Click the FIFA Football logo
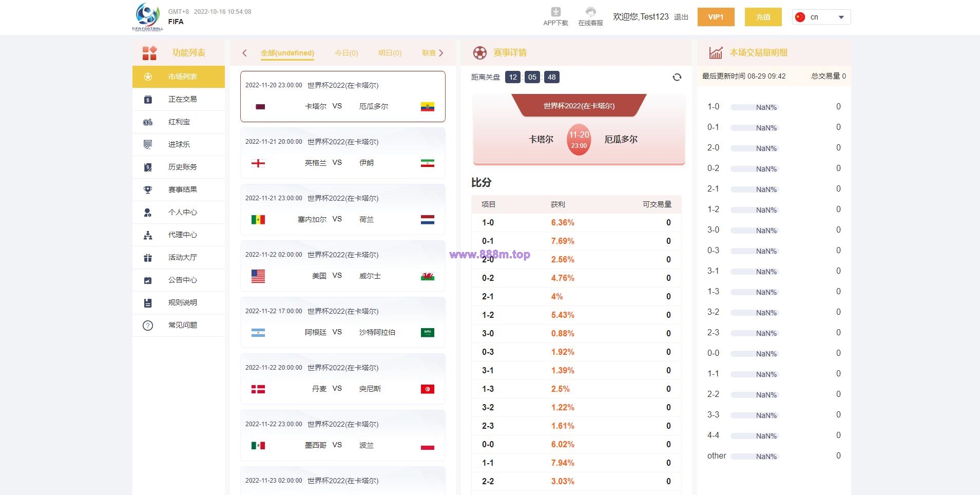 tap(148, 17)
